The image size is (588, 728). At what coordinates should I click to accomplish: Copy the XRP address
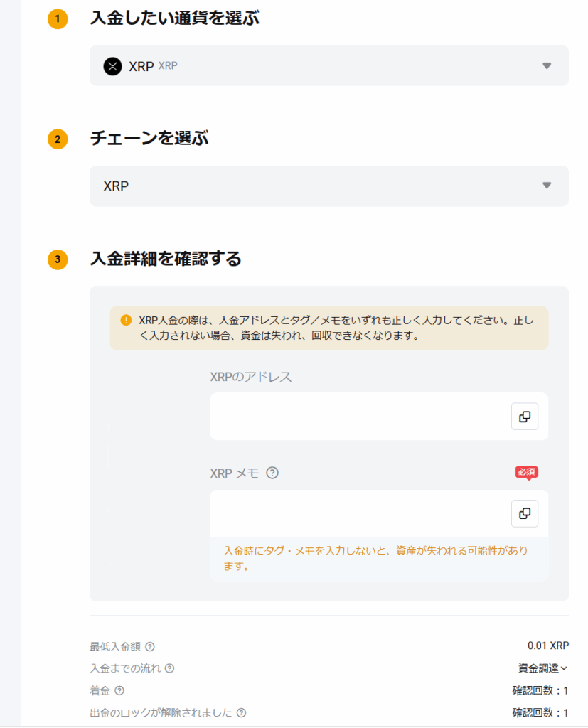(x=525, y=417)
